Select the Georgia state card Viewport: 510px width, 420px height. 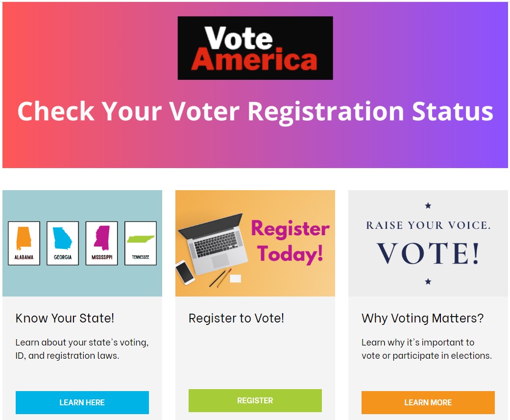(63, 243)
